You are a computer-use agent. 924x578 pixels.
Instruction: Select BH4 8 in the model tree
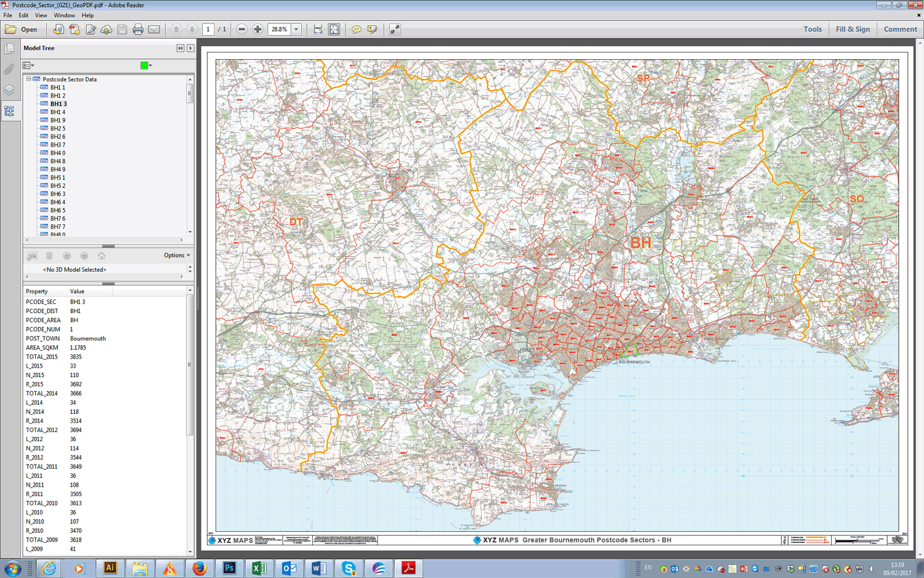click(x=57, y=161)
